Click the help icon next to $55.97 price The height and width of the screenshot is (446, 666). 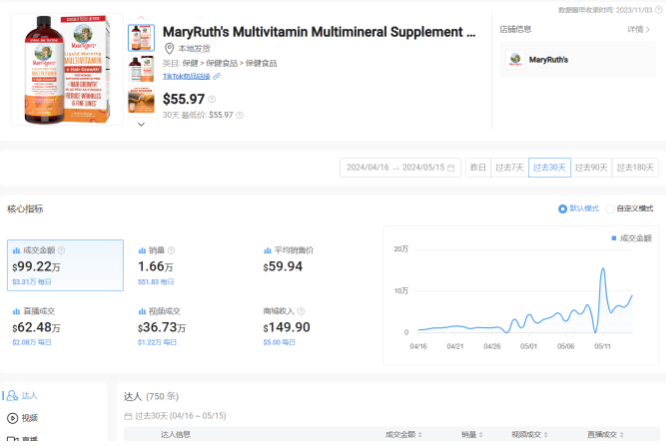[x=214, y=100]
